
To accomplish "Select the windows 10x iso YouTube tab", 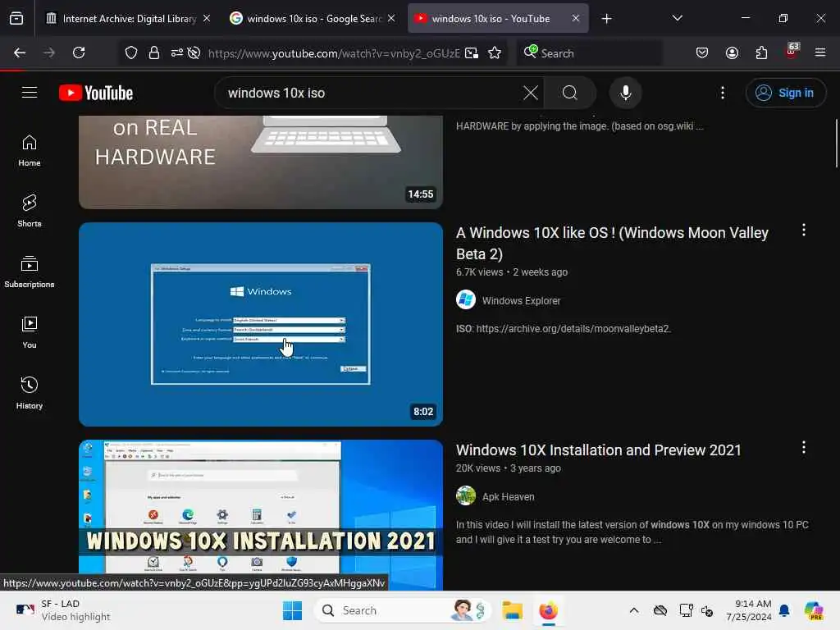I will tap(491, 19).
